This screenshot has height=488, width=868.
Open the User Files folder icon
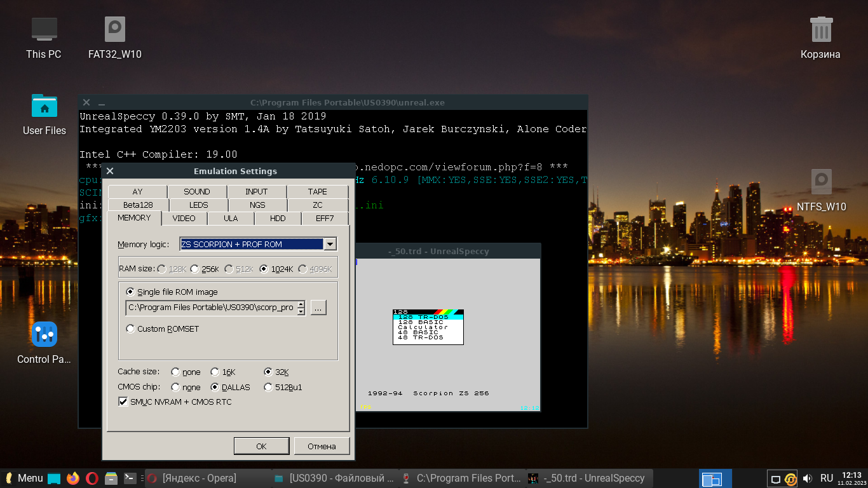tap(44, 114)
